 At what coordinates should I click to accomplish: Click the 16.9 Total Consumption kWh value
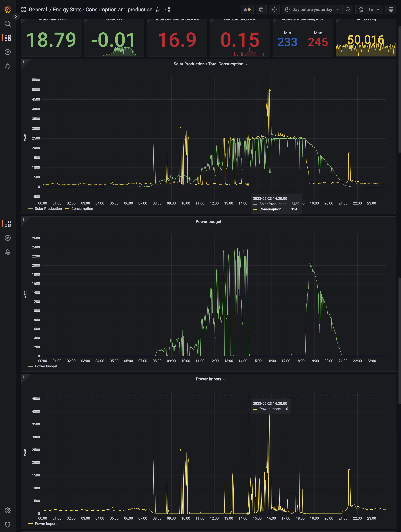click(177, 40)
